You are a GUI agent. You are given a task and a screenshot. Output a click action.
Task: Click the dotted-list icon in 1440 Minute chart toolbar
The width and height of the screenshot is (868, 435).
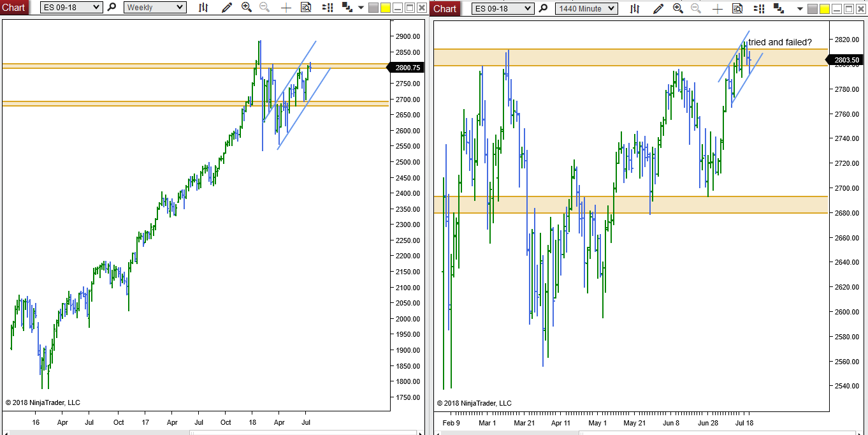759,8
